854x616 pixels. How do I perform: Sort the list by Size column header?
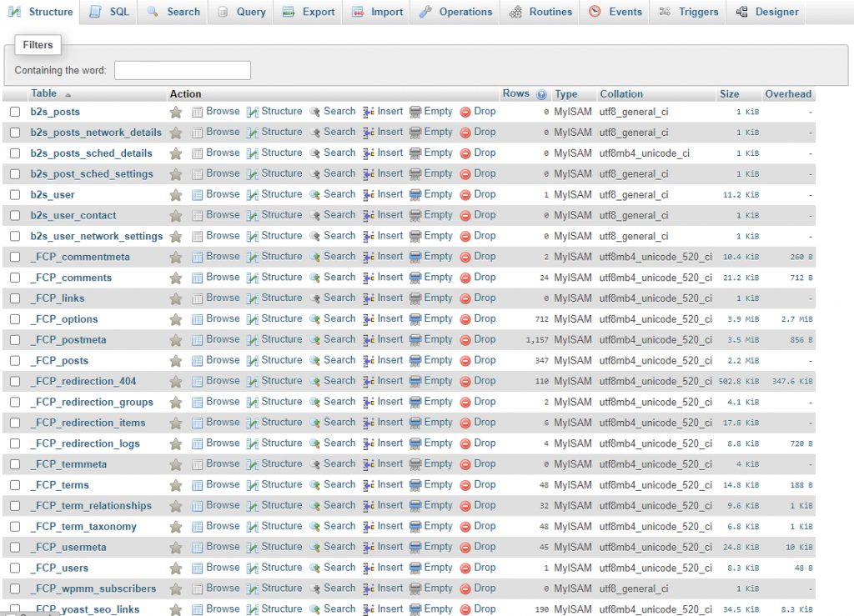pyautogui.click(x=729, y=94)
